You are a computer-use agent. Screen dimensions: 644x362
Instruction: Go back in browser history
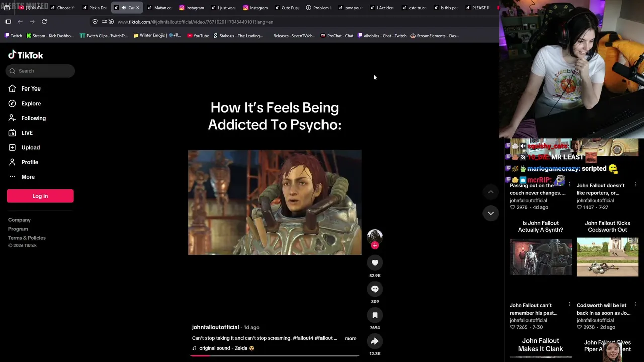[x=20, y=22]
